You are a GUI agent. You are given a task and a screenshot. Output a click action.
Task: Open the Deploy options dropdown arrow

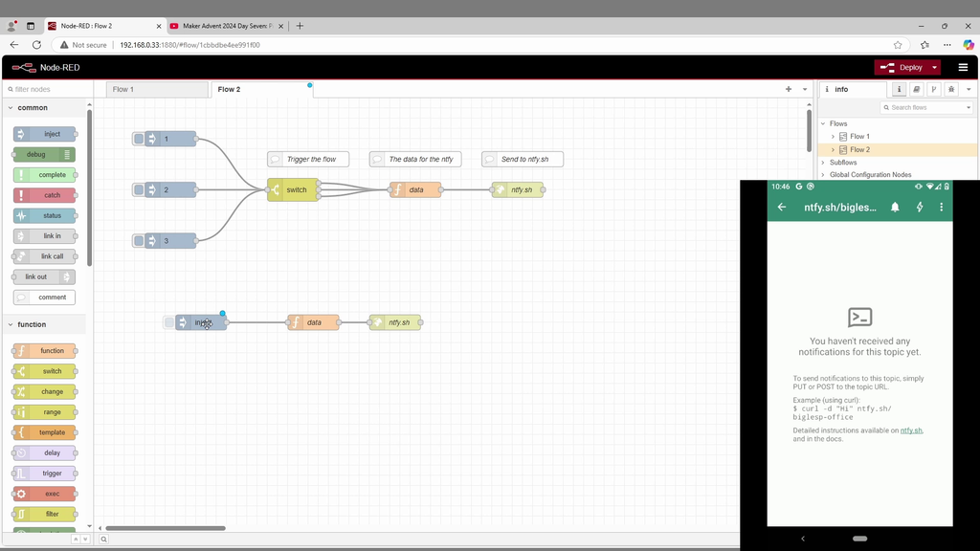934,68
